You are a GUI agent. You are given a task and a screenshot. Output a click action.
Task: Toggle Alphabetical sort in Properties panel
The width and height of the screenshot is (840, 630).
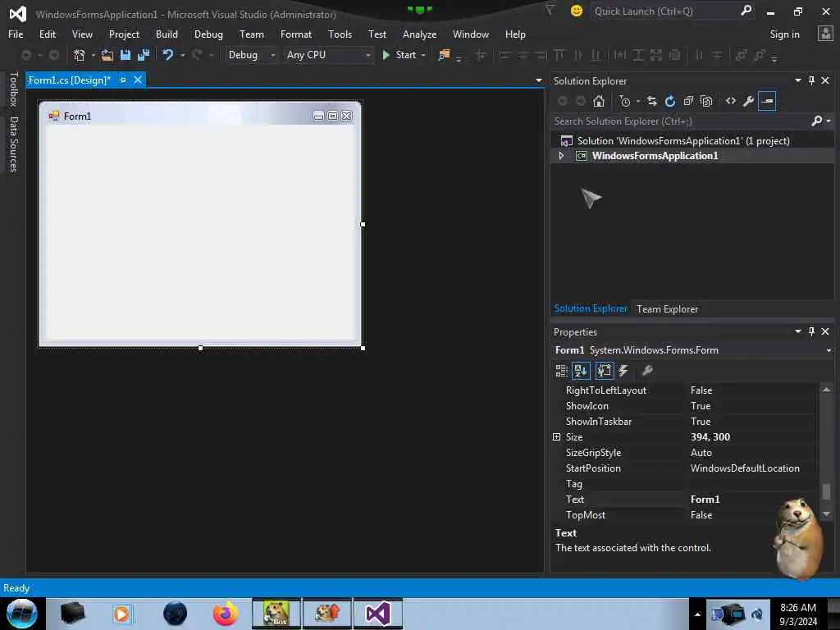pyautogui.click(x=582, y=370)
